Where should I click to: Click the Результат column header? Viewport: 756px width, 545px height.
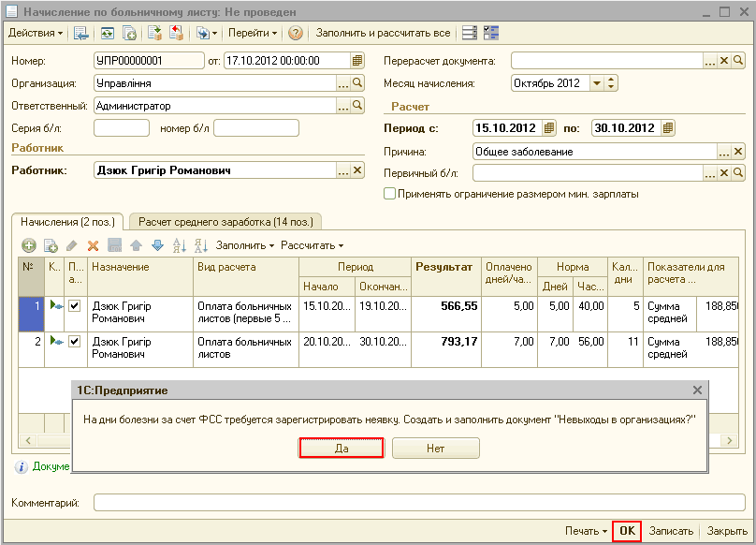tap(446, 276)
